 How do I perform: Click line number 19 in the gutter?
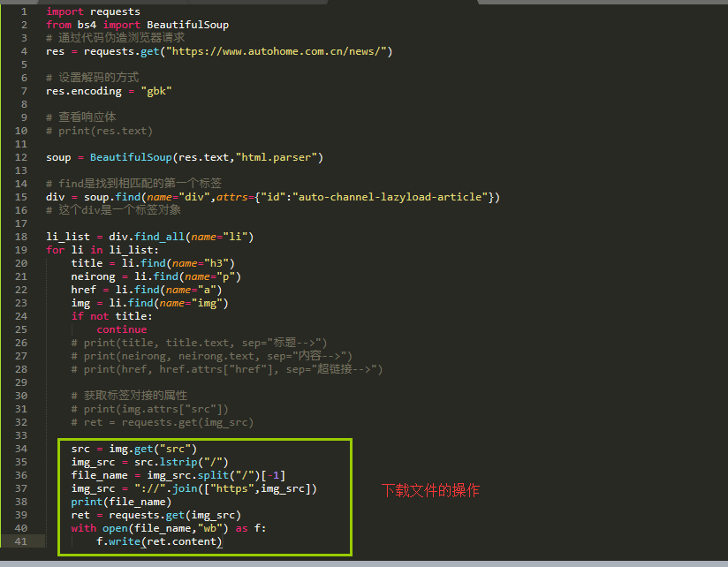21,250
